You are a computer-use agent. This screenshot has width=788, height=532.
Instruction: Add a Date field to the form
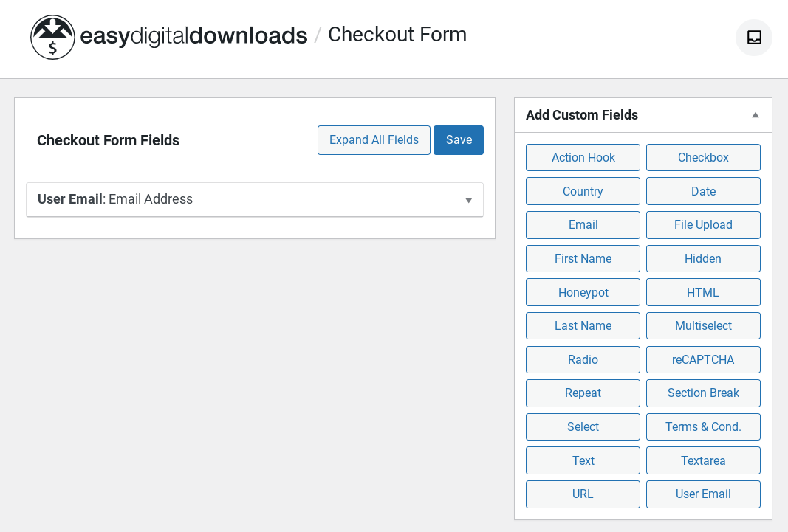click(703, 191)
